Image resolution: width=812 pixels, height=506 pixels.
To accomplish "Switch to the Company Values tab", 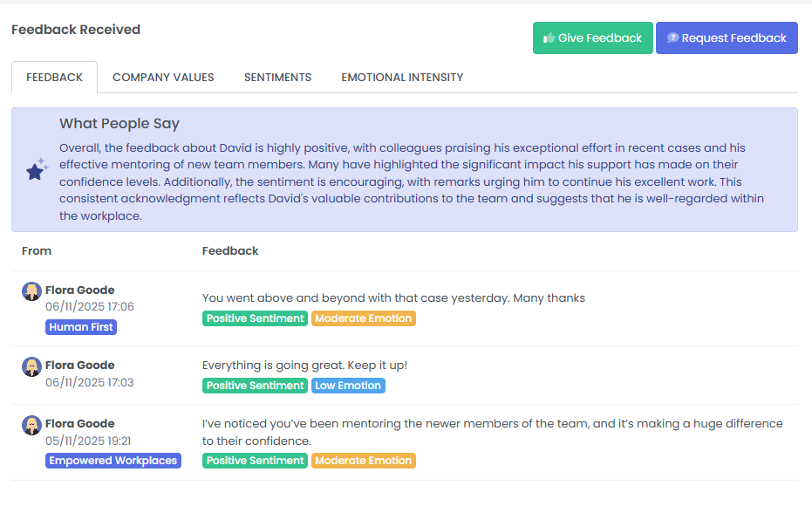I will tap(163, 77).
